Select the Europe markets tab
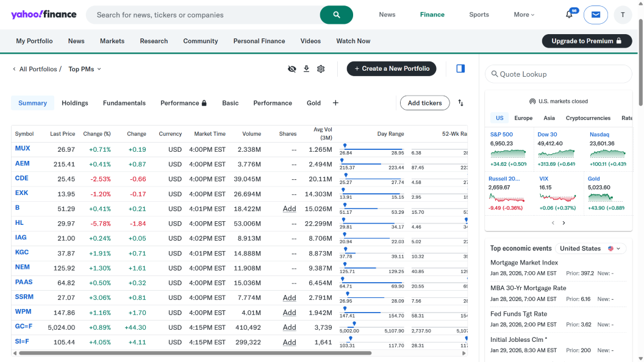The height and width of the screenshot is (362, 644). coord(523,118)
